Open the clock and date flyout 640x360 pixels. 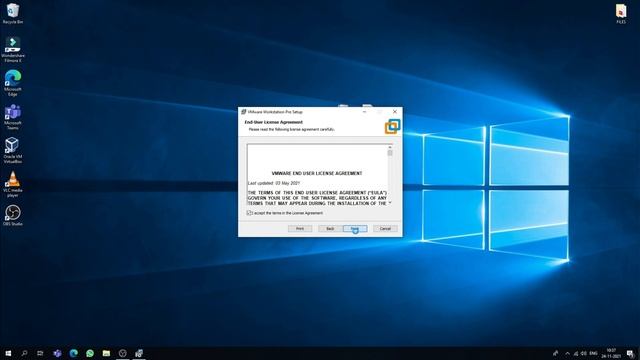point(611,353)
